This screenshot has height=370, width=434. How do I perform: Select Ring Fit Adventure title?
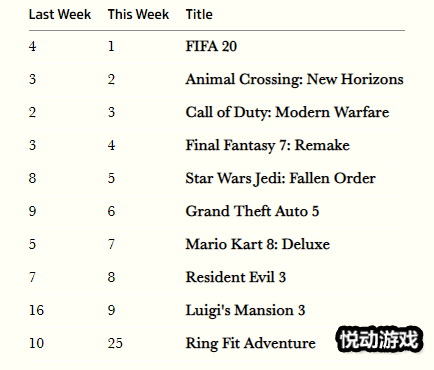tap(250, 343)
